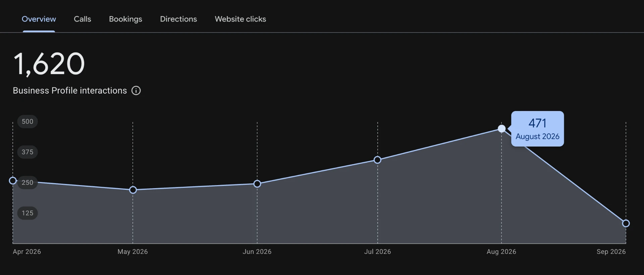Open the Calls tab

tap(83, 19)
